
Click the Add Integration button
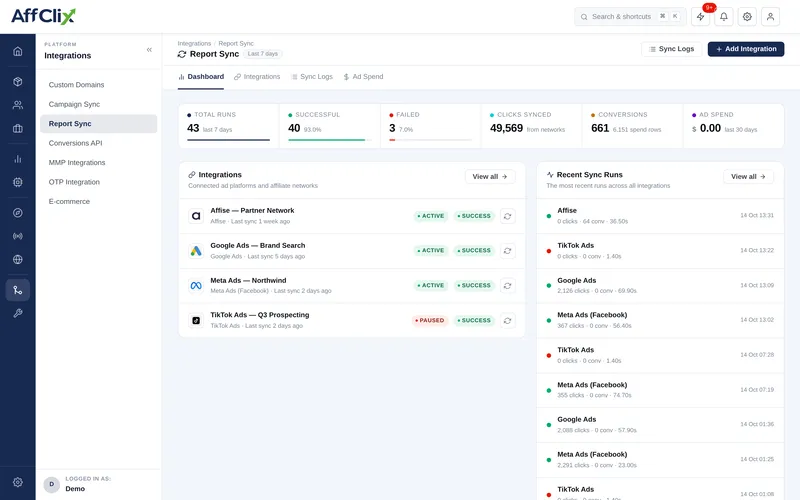[745, 49]
